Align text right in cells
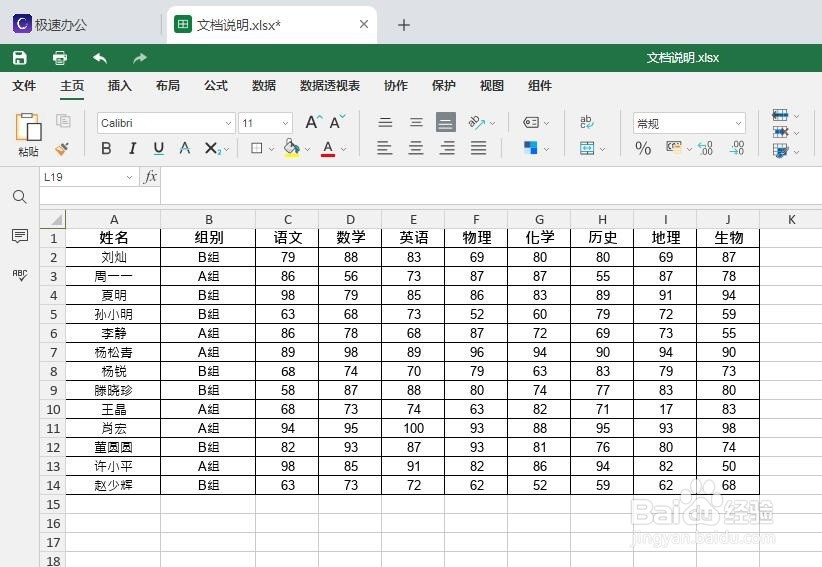Viewport: 822px width, 567px height. point(447,148)
